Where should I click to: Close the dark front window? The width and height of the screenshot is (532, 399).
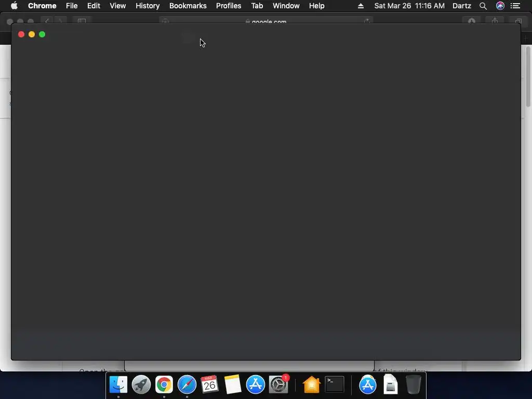pyautogui.click(x=21, y=34)
